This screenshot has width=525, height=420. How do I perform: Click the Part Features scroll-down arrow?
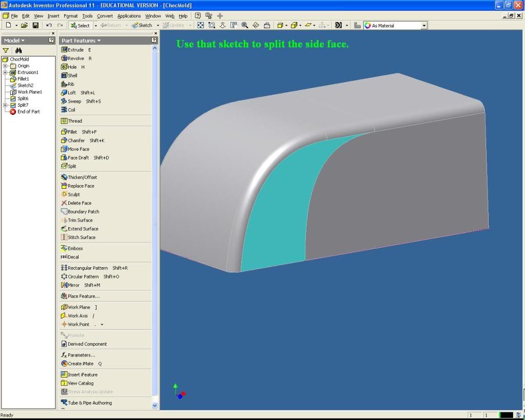155,405
